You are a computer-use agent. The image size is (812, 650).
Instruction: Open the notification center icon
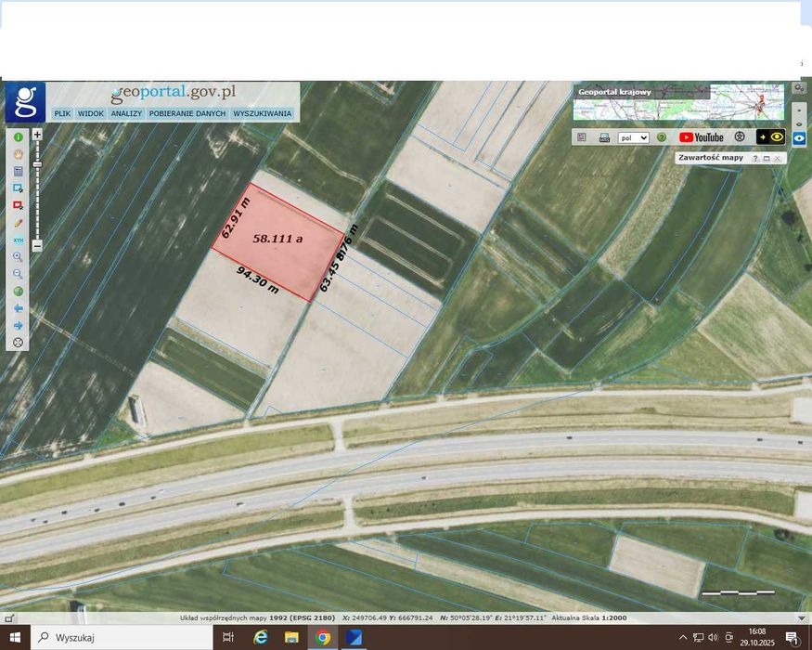pyautogui.click(x=792, y=638)
